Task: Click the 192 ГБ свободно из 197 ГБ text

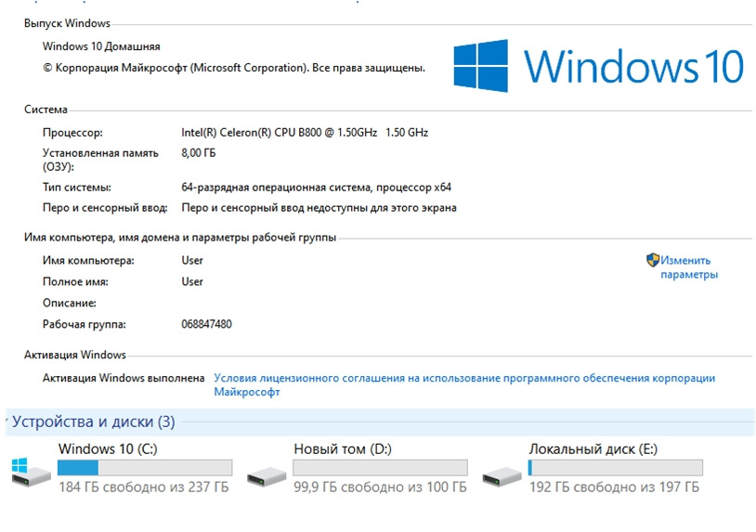Action: pos(614,487)
